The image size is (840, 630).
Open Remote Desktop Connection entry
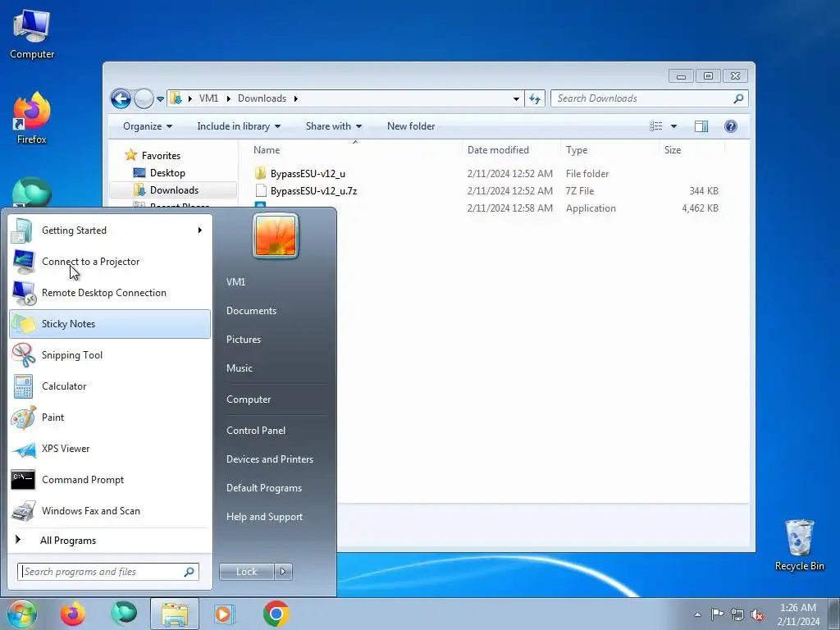coord(110,293)
